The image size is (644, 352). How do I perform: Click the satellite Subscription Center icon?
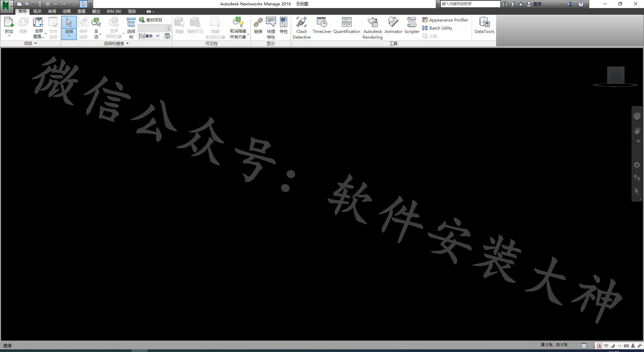point(513,4)
